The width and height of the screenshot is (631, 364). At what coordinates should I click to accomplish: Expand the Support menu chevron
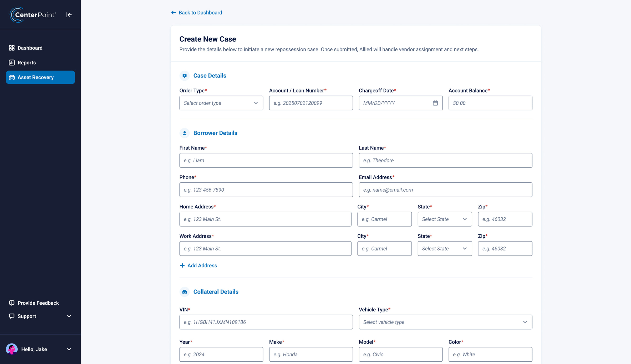pos(69,316)
